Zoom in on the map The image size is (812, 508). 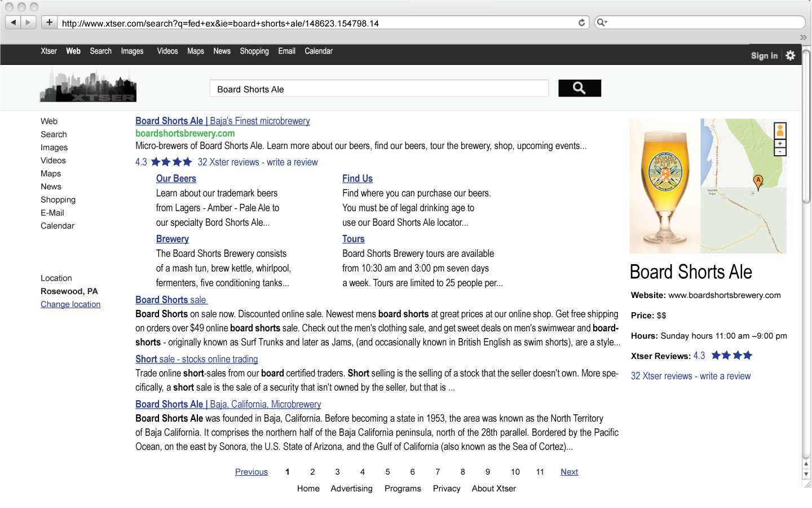780,144
